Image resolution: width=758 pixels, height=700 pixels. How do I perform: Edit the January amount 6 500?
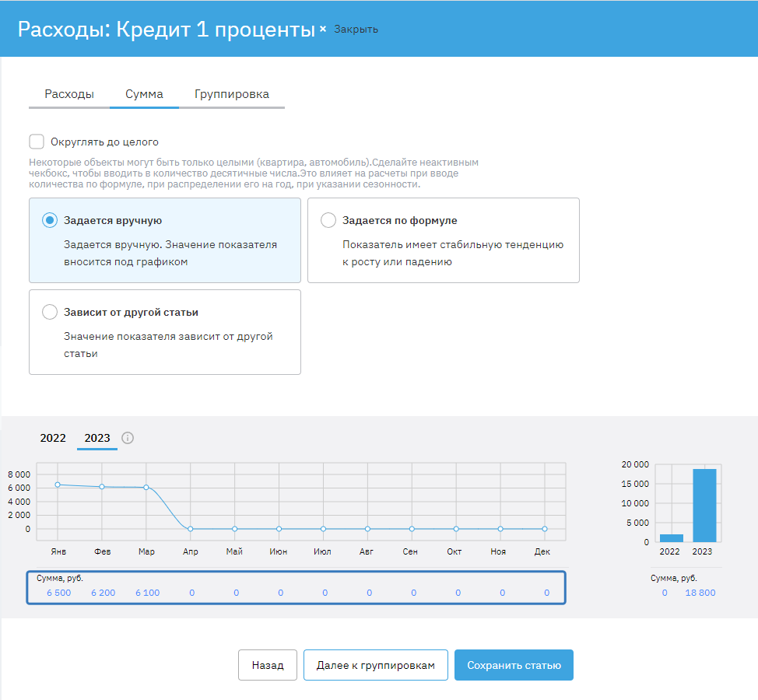click(x=59, y=593)
